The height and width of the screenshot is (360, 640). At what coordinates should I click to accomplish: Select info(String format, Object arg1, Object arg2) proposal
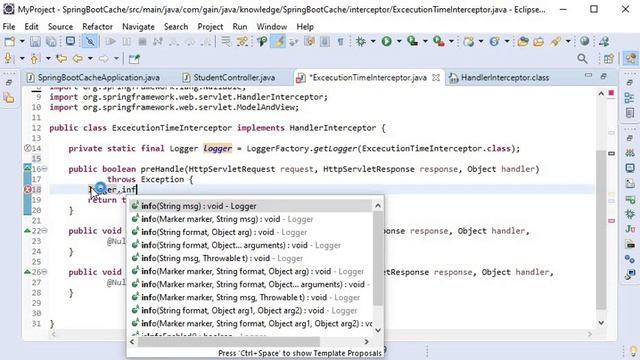(x=251, y=311)
